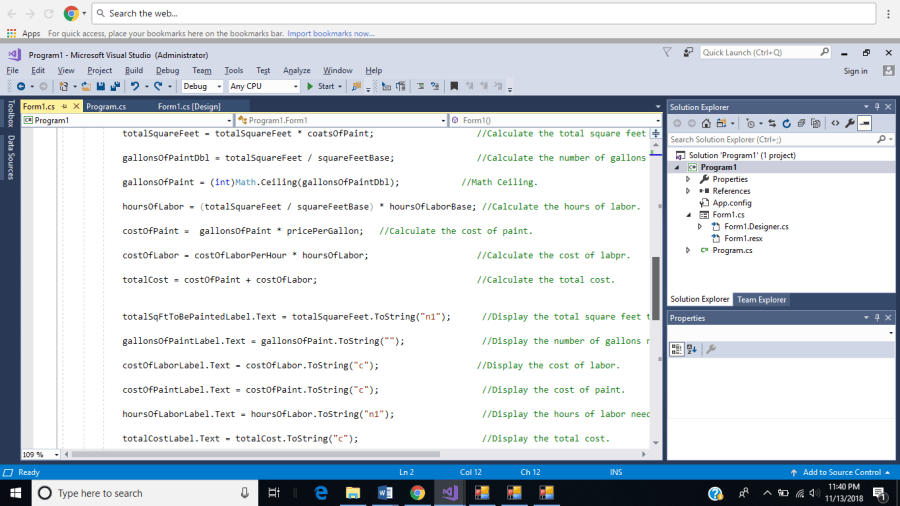Comment out the selected lines icon
Image resolution: width=900 pixels, height=506 pixels.
420,86
